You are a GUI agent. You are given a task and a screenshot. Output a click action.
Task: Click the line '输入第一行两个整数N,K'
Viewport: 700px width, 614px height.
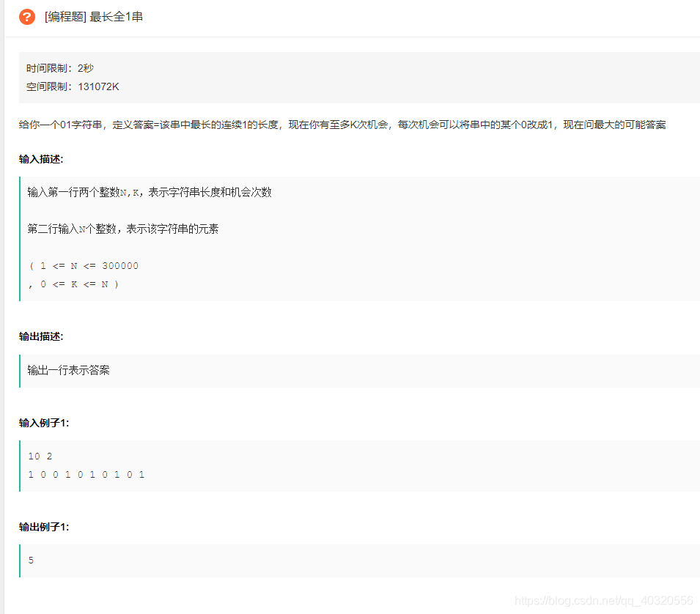coord(149,192)
